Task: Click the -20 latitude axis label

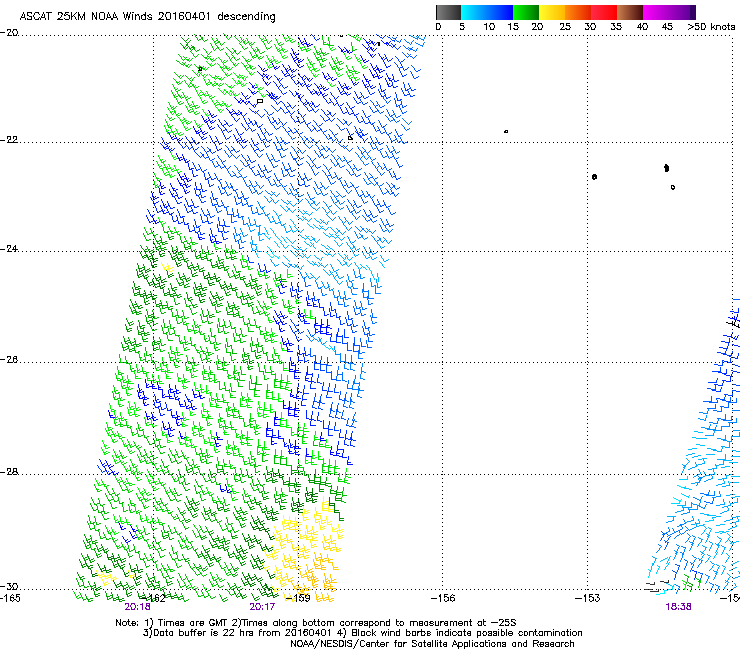Action: (9, 33)
